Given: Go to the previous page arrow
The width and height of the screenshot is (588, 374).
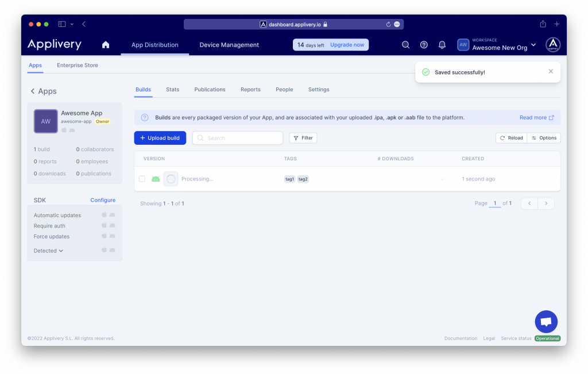Looking at the screenshot, I should 529,203.
